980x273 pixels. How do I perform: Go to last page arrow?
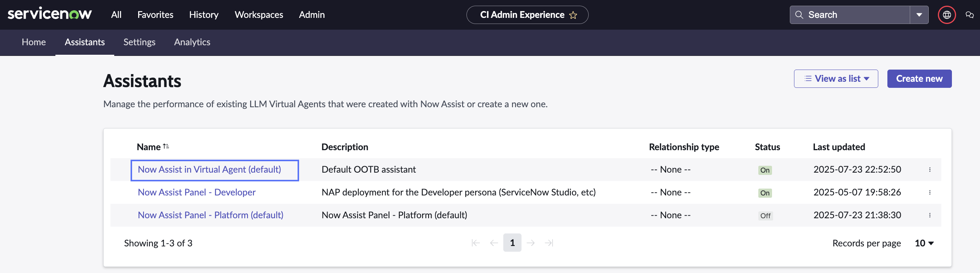pos(549,243)
